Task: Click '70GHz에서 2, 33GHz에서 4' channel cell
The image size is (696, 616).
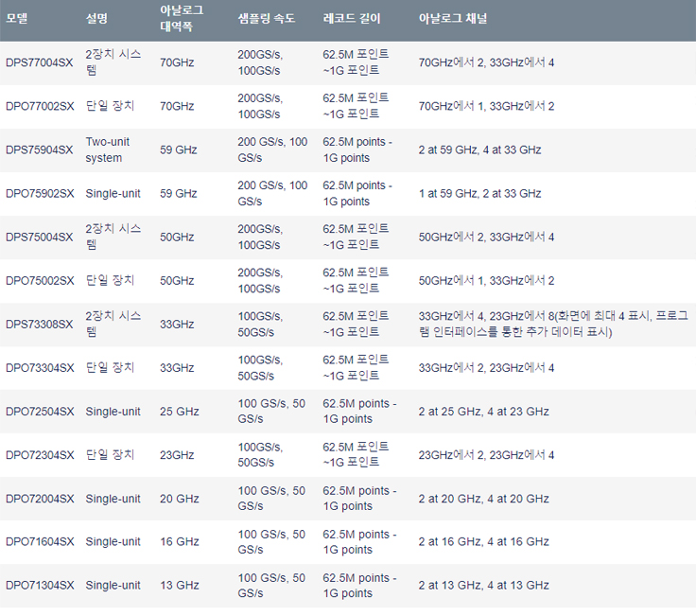Action: (486, 62)
